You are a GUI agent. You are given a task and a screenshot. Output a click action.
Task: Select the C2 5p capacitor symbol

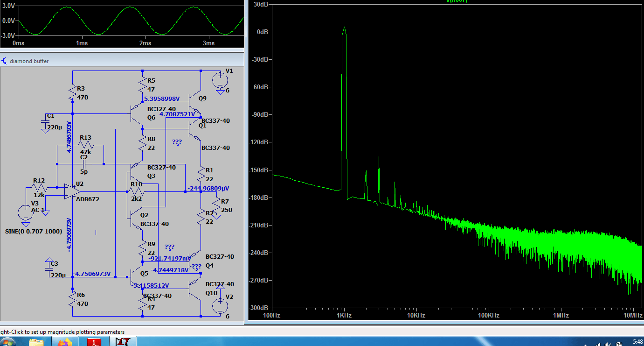tap(84, 164)
